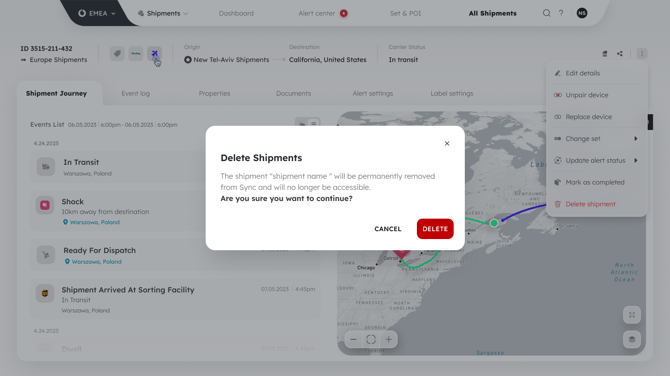This screenshot has width=670, height=376.
Task: Open the Label settings tab
Action: click(x=452, y=93)
